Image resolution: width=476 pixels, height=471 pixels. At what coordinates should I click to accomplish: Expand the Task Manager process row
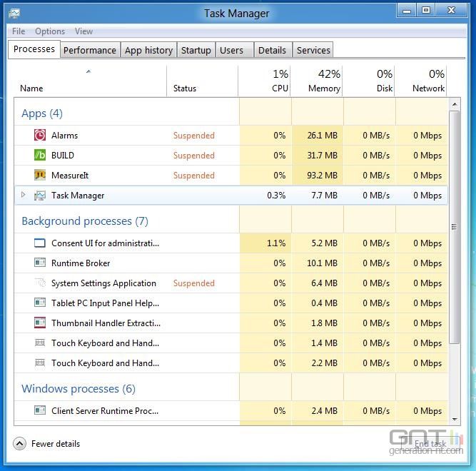coord(24,195)
